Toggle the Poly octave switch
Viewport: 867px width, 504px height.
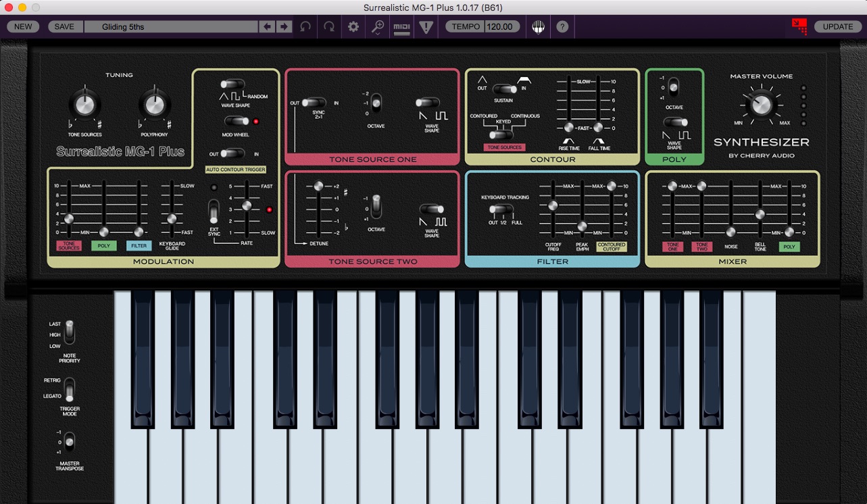[x=673, y=87]
